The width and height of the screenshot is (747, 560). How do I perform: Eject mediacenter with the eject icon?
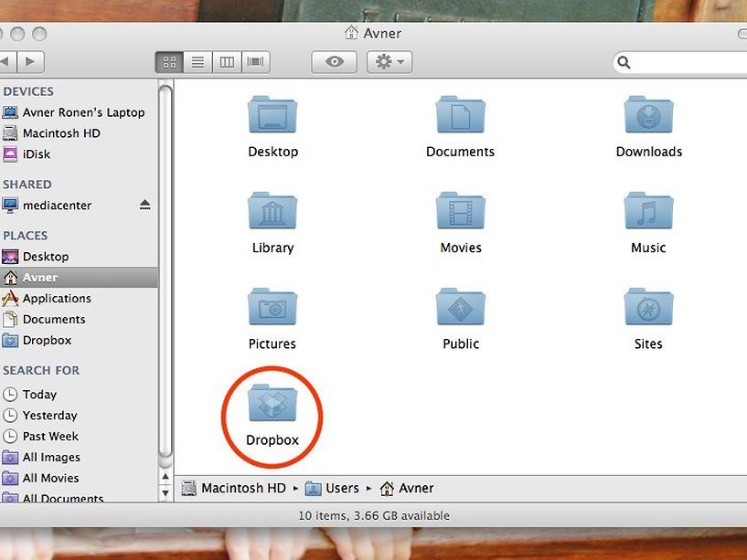144,205
